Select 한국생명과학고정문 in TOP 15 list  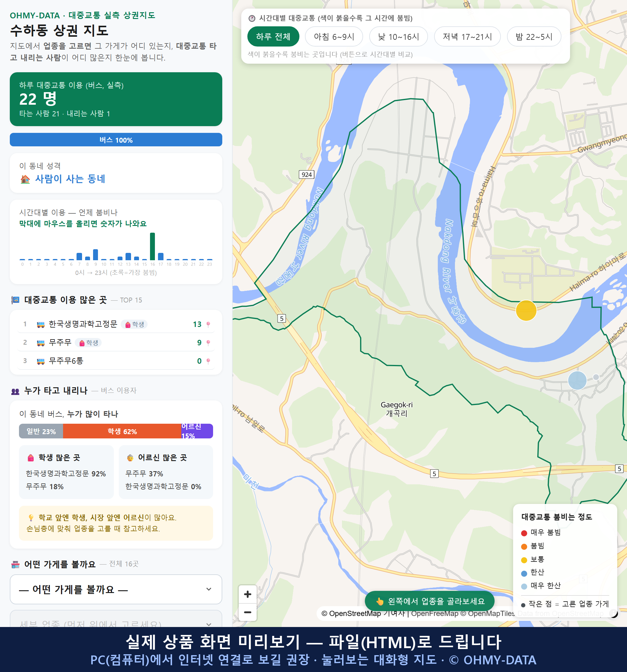(x=116, y=324)
